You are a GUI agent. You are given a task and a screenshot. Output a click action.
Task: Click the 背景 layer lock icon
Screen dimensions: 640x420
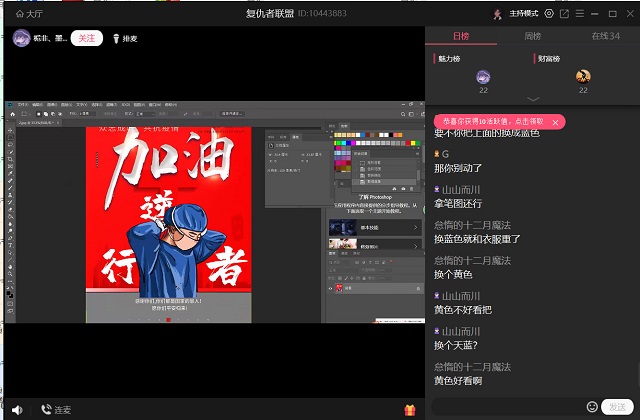coord(418,289)
